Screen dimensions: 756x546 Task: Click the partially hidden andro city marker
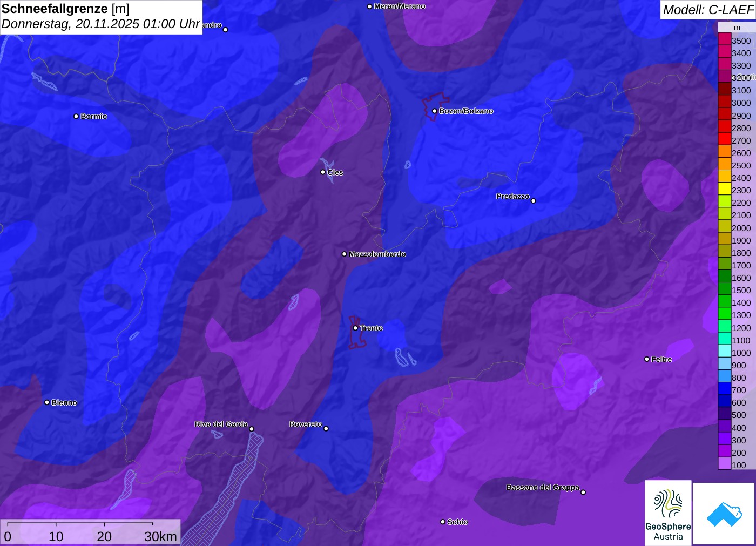pos(226,30)
